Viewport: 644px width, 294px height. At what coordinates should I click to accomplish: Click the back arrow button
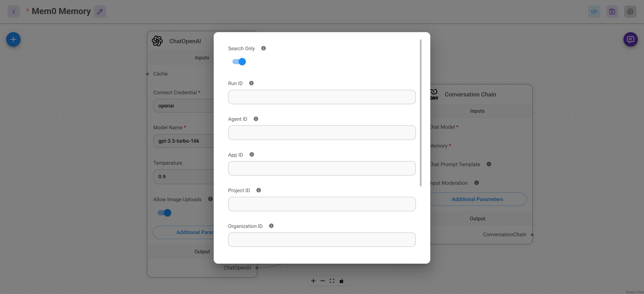click(x=14, y=12)
